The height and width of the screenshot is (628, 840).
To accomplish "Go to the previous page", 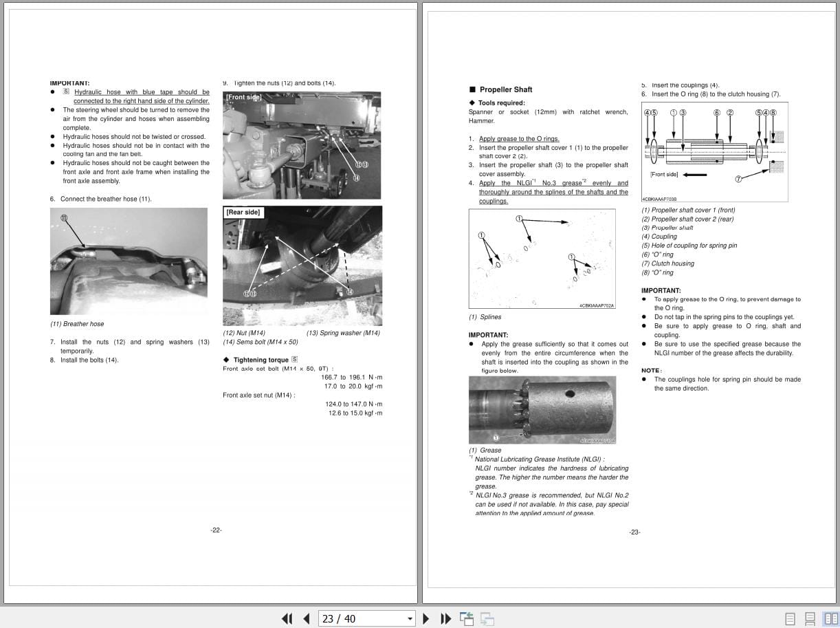I will click(307, 618).
